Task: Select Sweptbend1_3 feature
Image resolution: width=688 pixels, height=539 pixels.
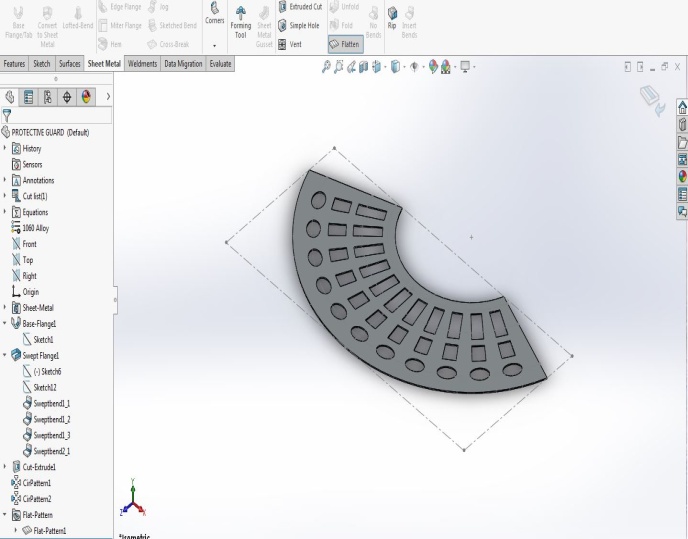Action: [47, 435]
